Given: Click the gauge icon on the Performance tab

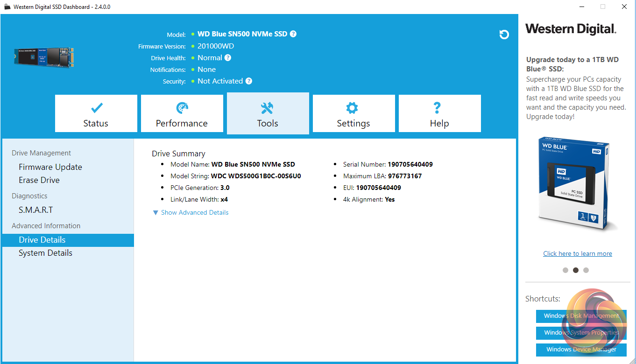Looking at the screenshot, I should (x=182, y=108).
